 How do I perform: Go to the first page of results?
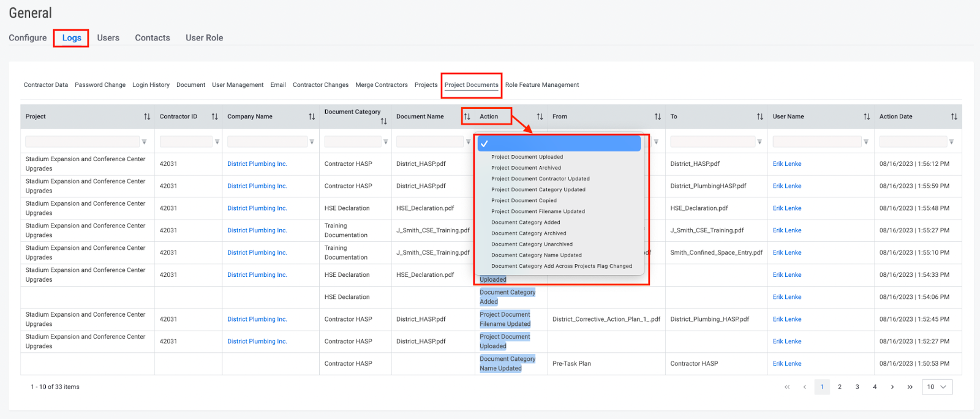[x=787, y=387]
